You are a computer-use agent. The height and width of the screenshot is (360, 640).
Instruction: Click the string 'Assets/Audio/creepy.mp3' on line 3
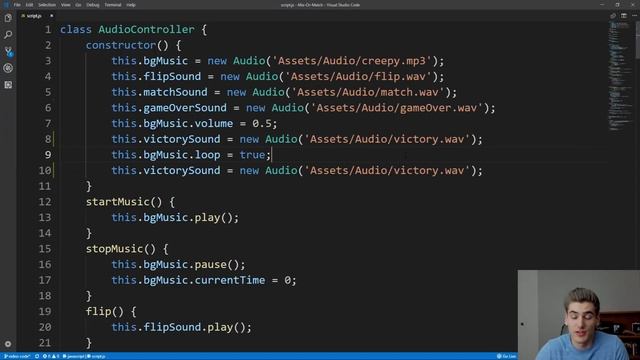[x=351, y=61]
